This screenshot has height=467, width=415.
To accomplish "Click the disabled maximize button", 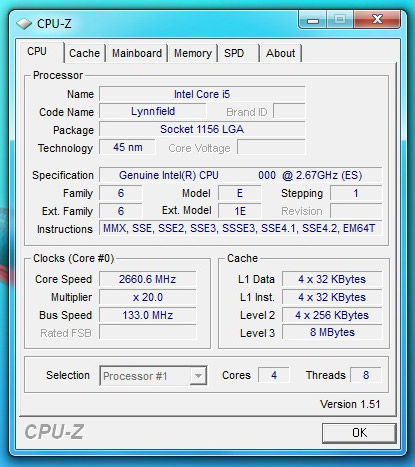I will pos(340,19).
